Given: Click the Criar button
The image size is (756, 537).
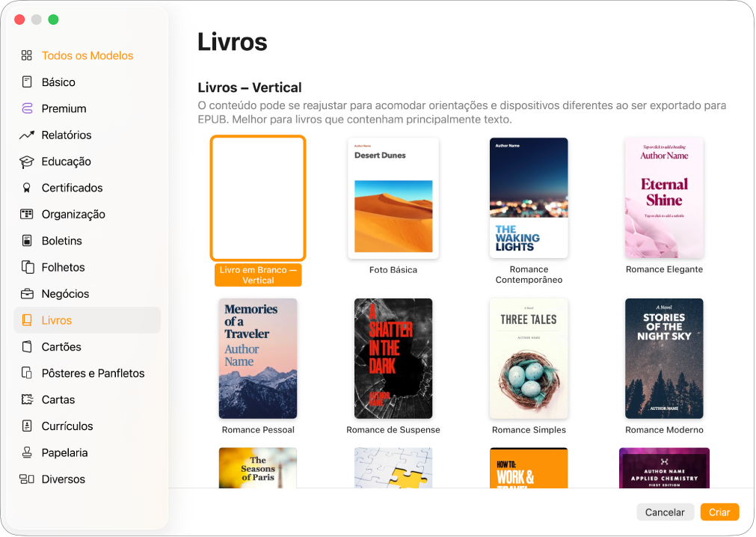Looking at the screenshot, I should pos(719,512).
